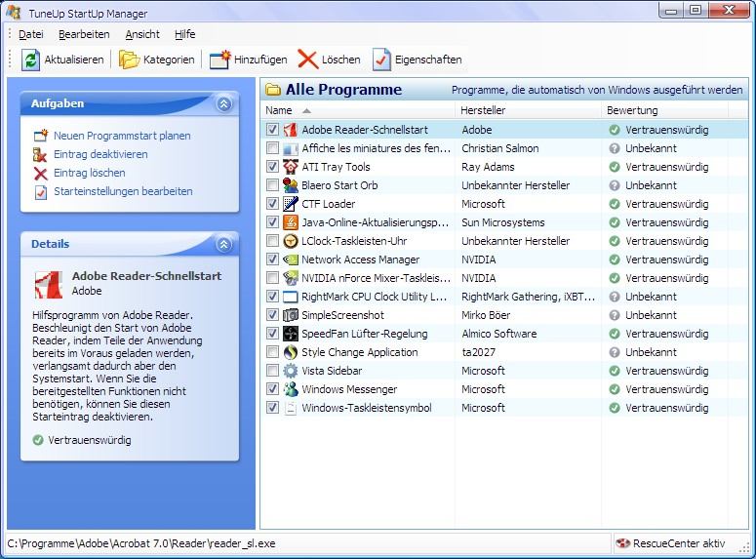Click the Almico Software manufacturer cell

point(499,334)
